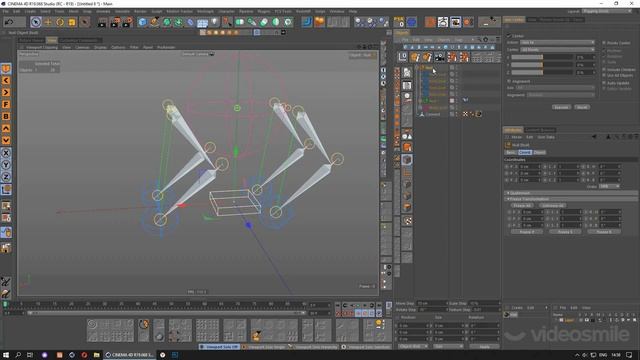Adjust the Z axis center slider
The image size is (640, 360).
[542, 72]
